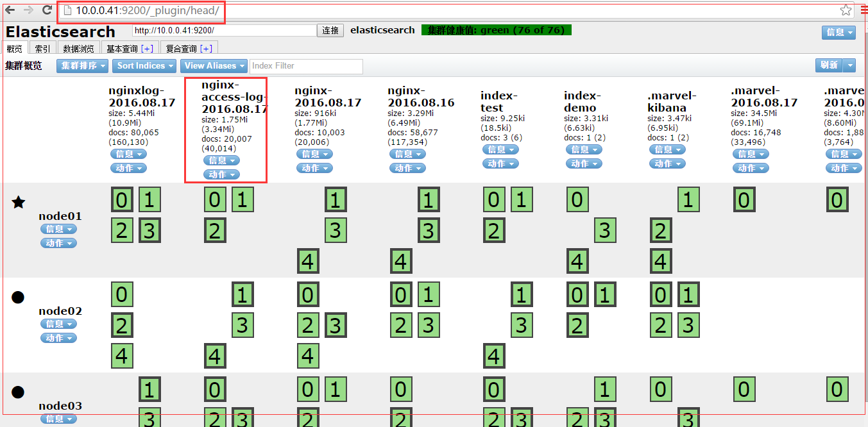Open 动作 for .marvel-2016.08.17 index
The height and width of the screenshot is (427, 868).
click(x=751, y=168)
